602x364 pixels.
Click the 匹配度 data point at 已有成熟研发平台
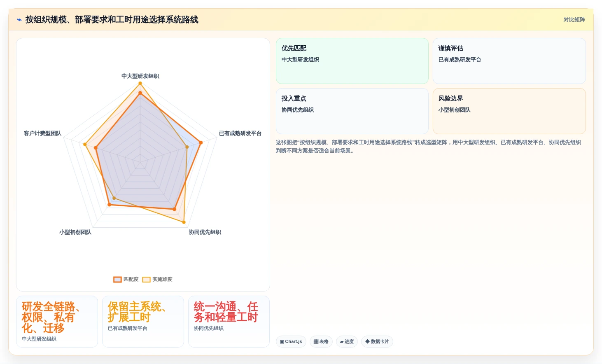point(201,143)
